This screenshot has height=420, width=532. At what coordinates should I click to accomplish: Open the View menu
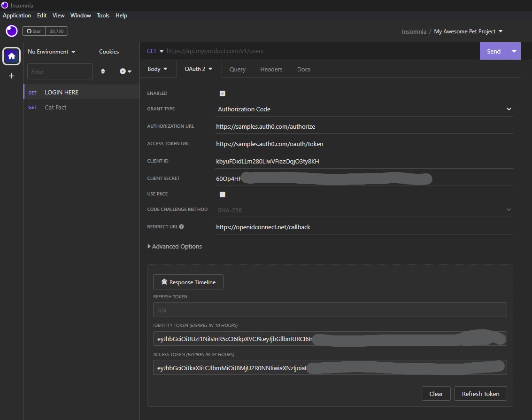tap(58, 16)
